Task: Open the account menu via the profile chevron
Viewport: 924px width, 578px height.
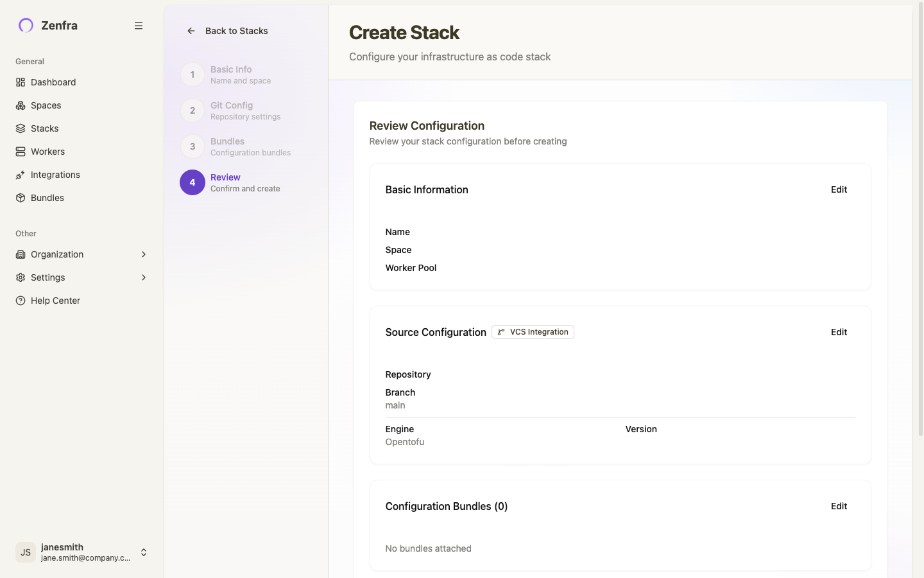Action: [x=144, y=552]
